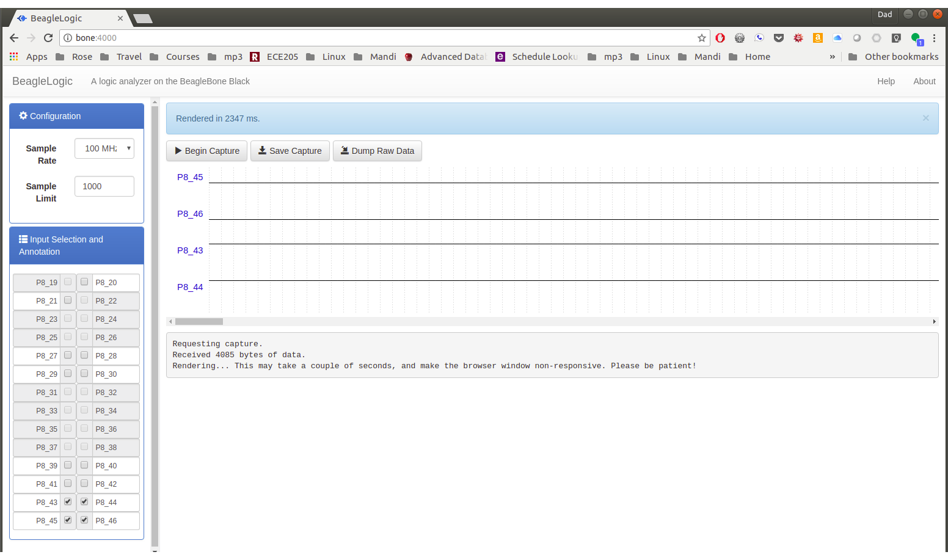Click the Pocket extension icon
The width and height of the screenshot is (948, 560).
(779, 38)
